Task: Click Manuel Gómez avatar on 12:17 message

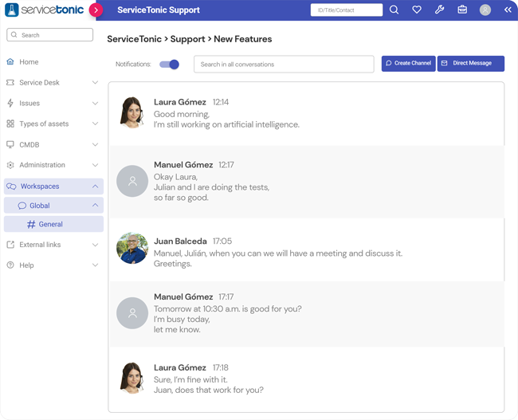Action: 132,181
